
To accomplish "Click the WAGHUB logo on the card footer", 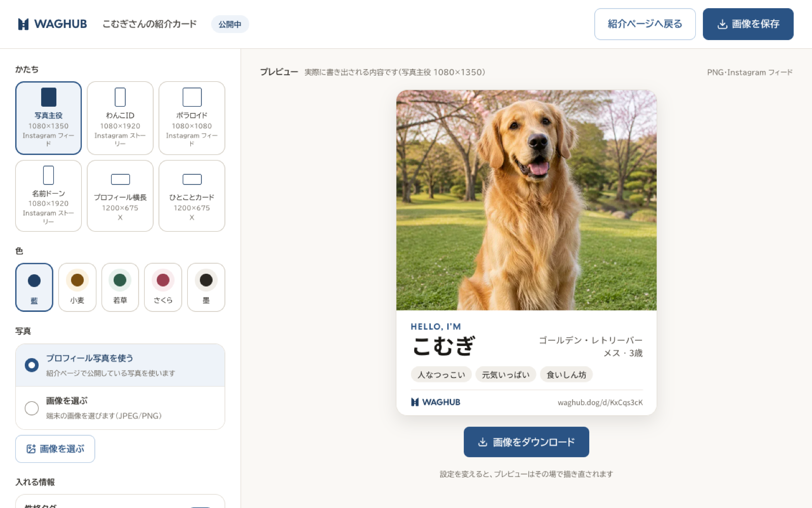I will pyautogui.click(x=435, y=402).
